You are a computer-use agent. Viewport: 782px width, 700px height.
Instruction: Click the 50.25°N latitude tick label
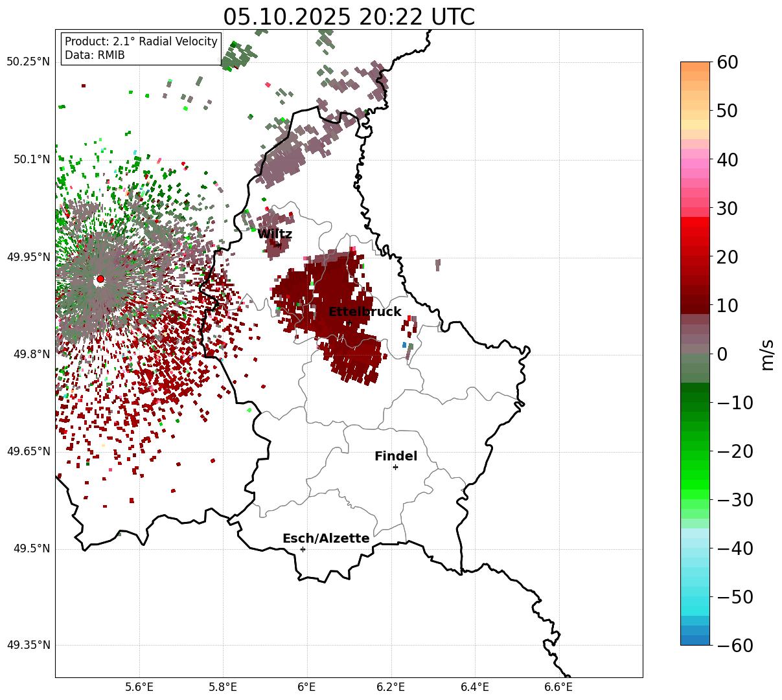coord(28,62)
